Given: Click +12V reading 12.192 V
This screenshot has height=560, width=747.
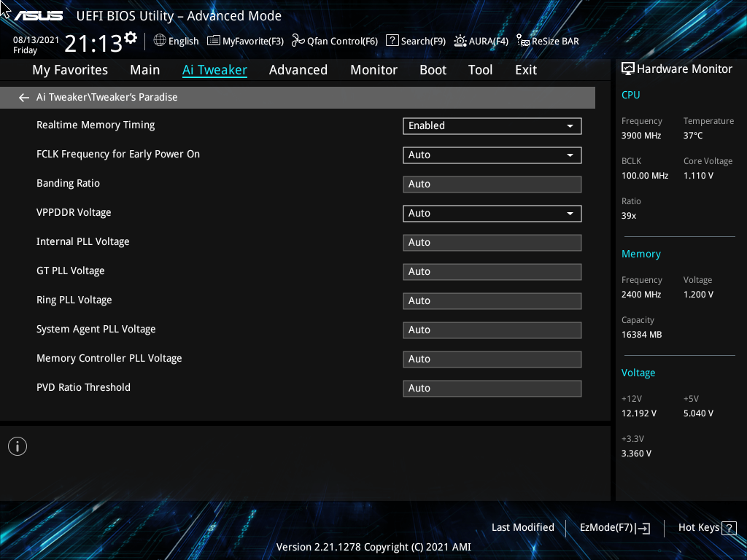Looking at the screenshot, I should coord(639,413).
